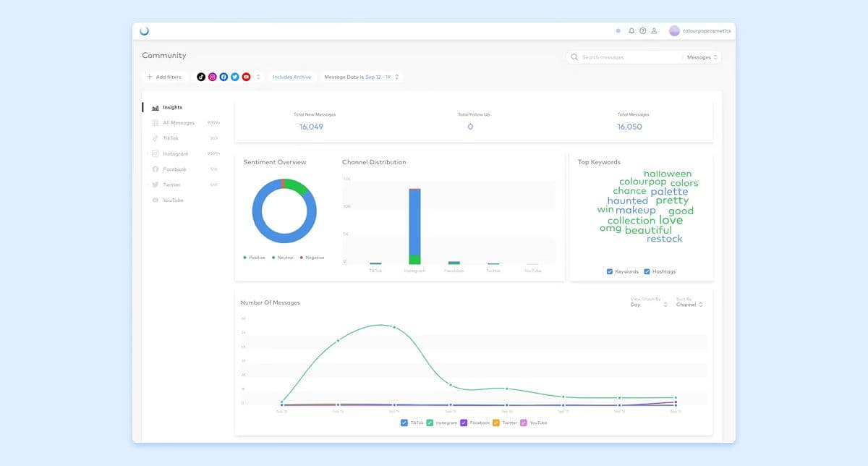Viewport: 868px width, 466px height.
Task: Open the Message Date range dropdown
Action: [x=361, y=77]
